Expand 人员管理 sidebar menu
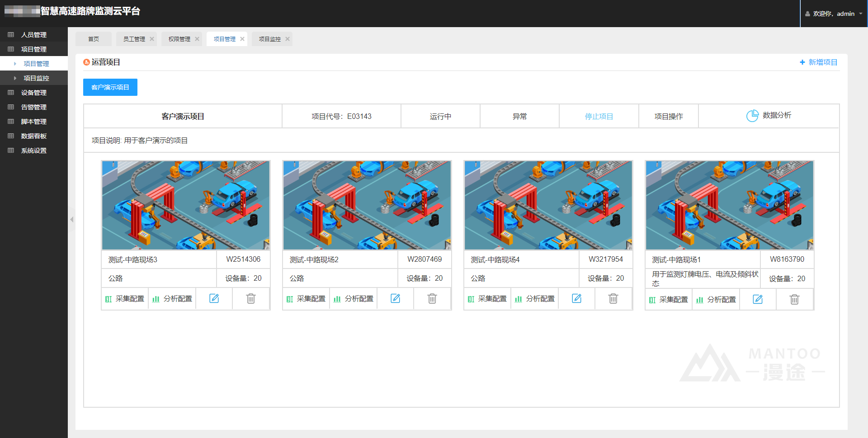The width and height of the screenshot is (868, 438). click(x=34, y=35)
